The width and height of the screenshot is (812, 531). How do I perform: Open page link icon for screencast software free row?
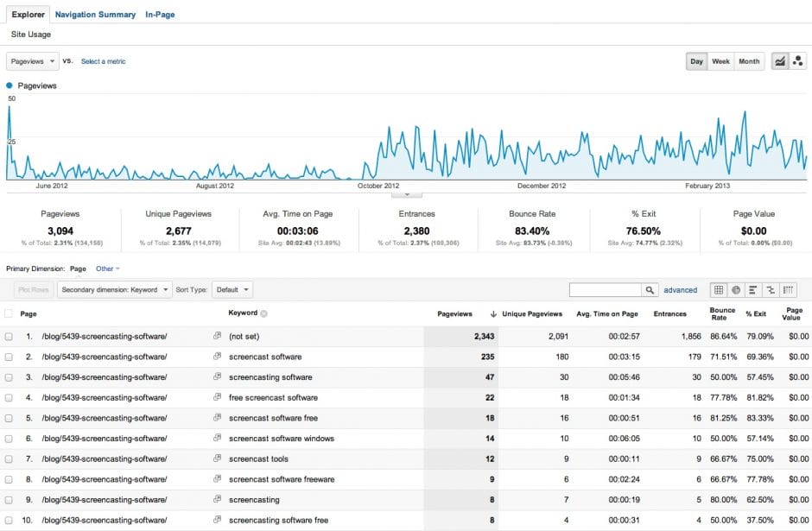[218, 418]
